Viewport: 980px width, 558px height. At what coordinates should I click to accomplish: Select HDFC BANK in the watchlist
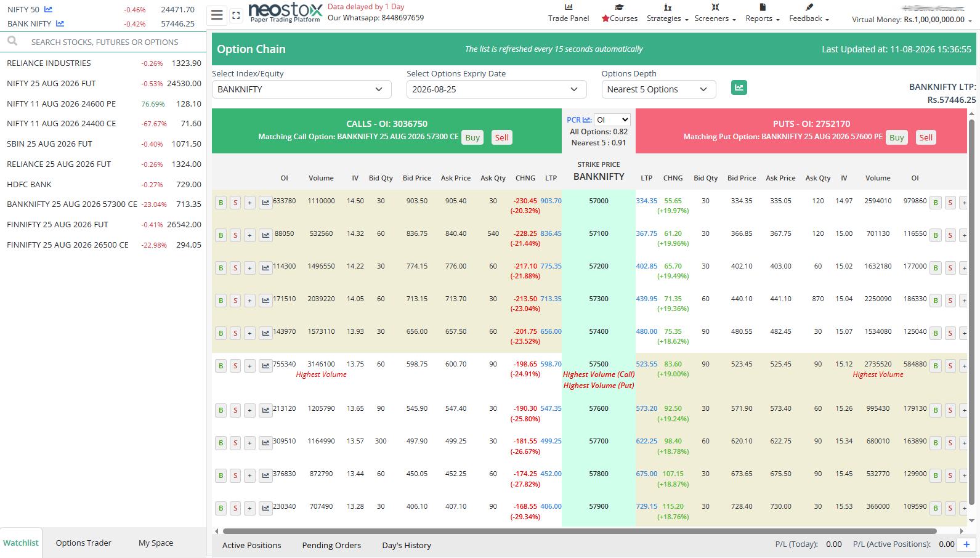103,184
